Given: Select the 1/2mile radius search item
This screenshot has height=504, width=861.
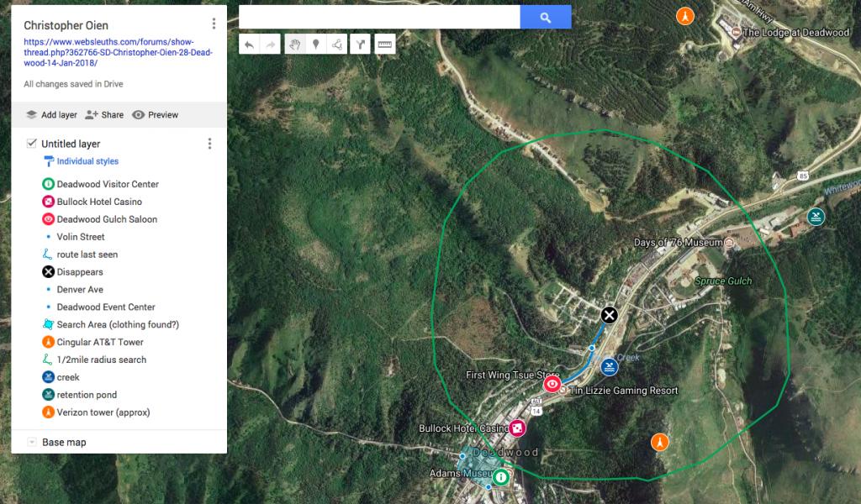Looking at the screenshot, I should (x=101, y=360).
